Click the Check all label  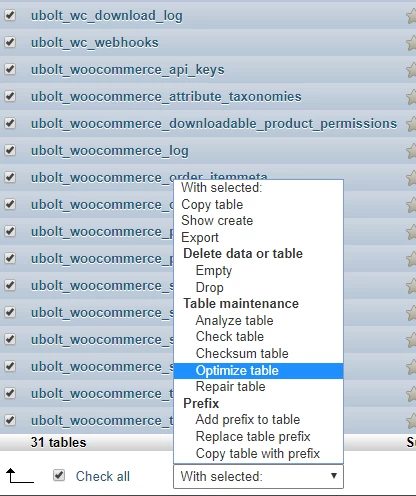pos(103,476)
